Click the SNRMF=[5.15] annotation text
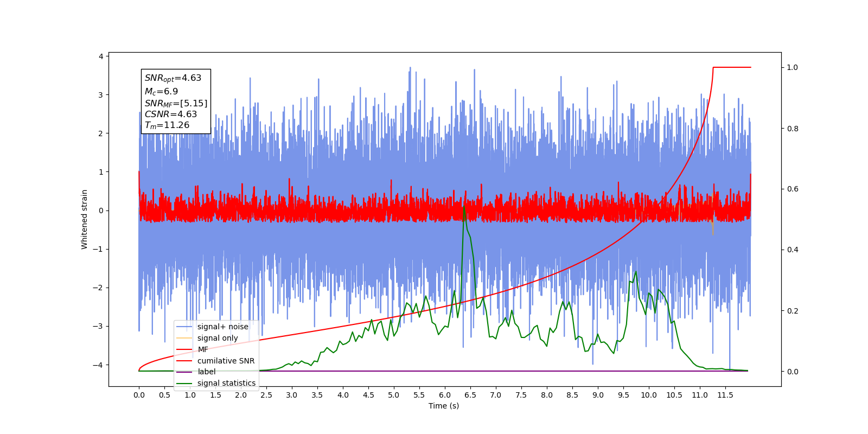868x434 pixels. tap(176, 103)
